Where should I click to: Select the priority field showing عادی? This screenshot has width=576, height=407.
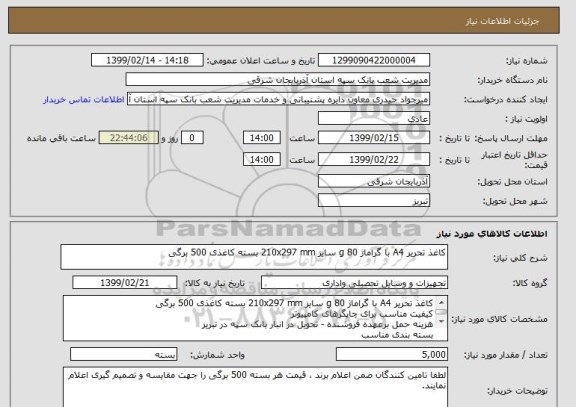(x=374, y=119)
